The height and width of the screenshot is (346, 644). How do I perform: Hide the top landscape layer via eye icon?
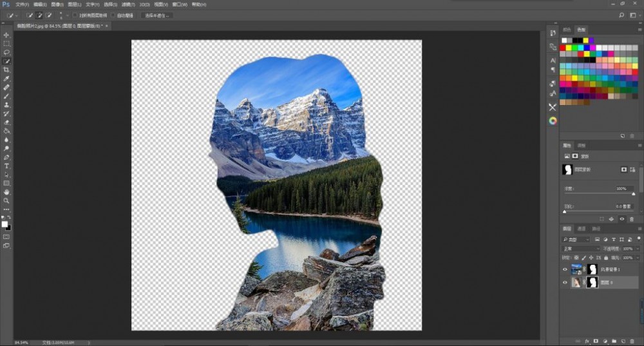click(x=565, y=269)
